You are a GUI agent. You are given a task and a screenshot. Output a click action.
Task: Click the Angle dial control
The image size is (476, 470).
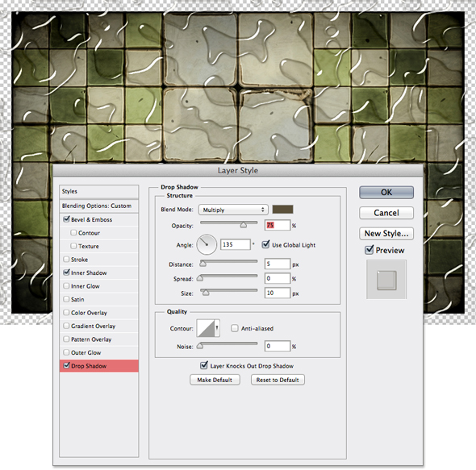coord(207,244)
